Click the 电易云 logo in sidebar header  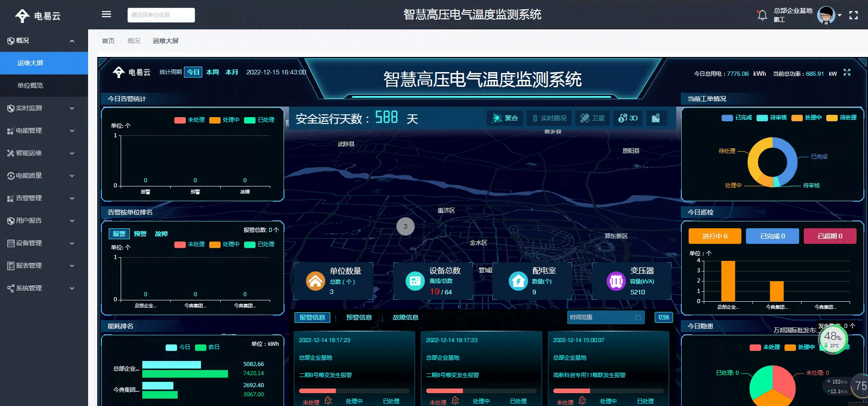(x=38, y=16)
